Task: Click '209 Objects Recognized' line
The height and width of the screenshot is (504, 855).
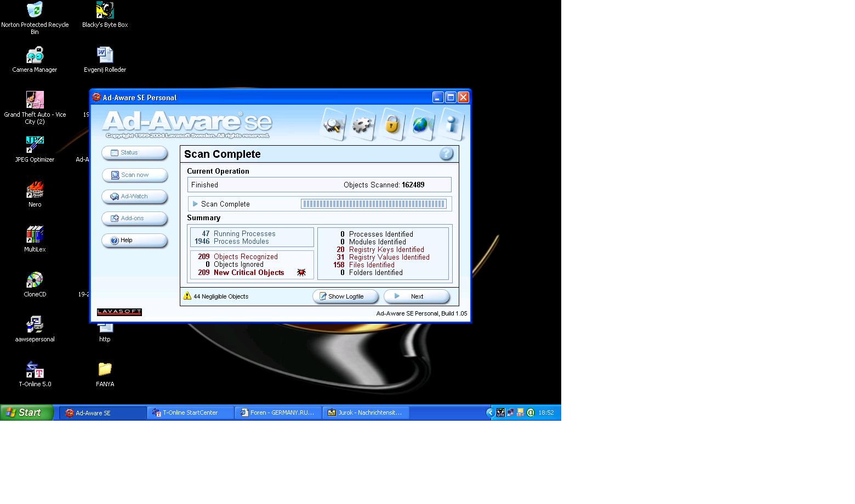Action: click(238, 256)
